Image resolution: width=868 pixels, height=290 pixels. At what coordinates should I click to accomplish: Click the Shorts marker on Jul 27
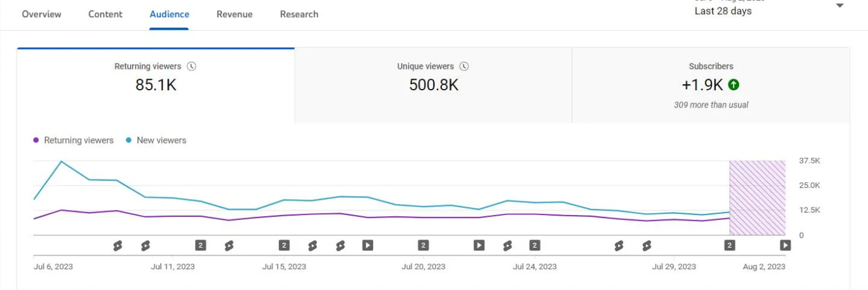619,245
